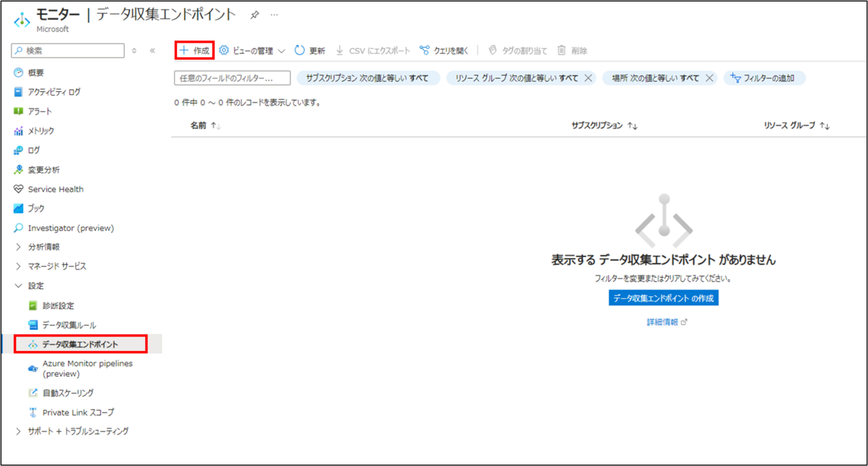The width and height of the screenshot is (868, 466).
Task: Click the Investigator magnifier icon
Action: tap(19, 228)
